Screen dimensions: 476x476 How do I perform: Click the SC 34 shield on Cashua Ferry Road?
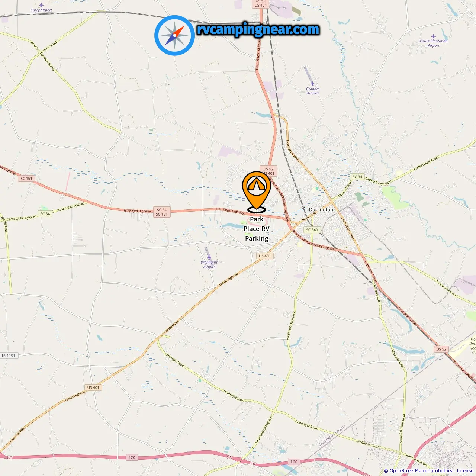(x=357, y=177)
